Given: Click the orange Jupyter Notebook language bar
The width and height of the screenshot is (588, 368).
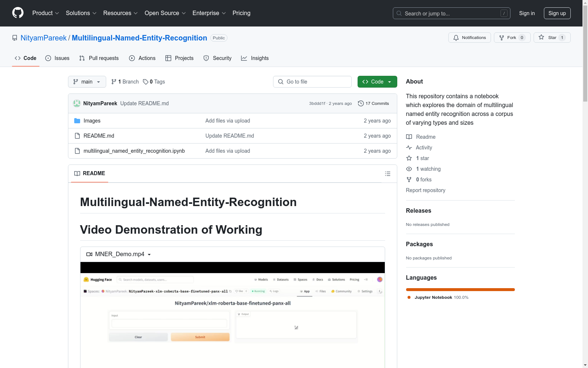Looking at the screenshot, I should pyautogui.click(x=460, y=290).
